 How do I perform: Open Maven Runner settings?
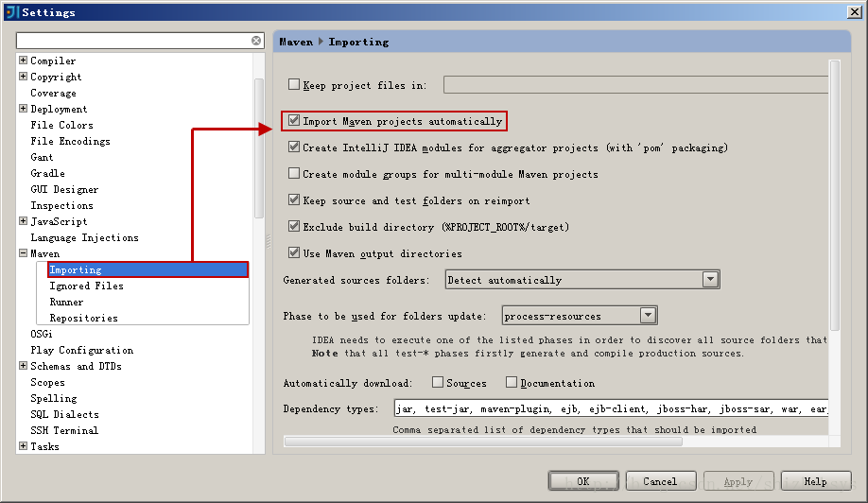66,302
